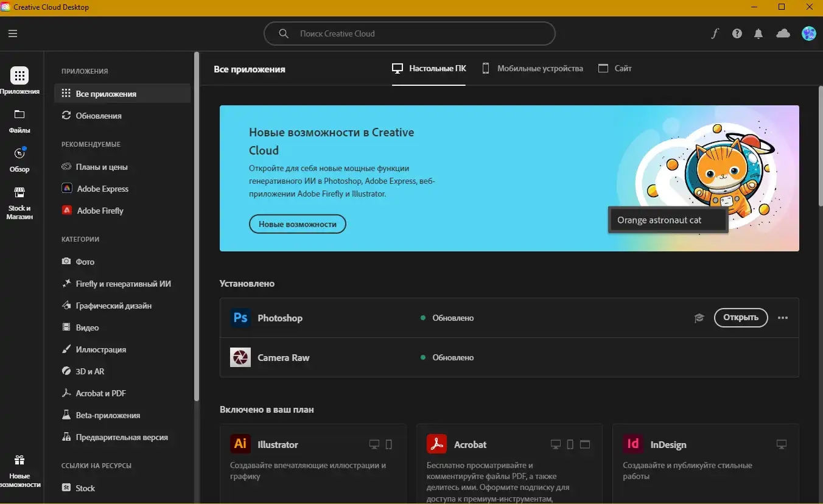Open the hamburger menu icon
The width and height of the screenshot is (823, 504).
[13, 34]
